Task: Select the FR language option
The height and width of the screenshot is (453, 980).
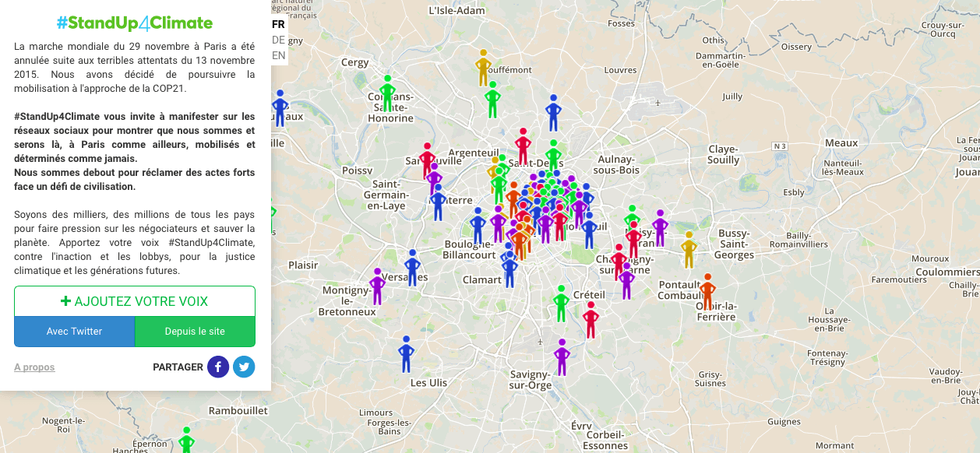Action: [x=278, y=24]
